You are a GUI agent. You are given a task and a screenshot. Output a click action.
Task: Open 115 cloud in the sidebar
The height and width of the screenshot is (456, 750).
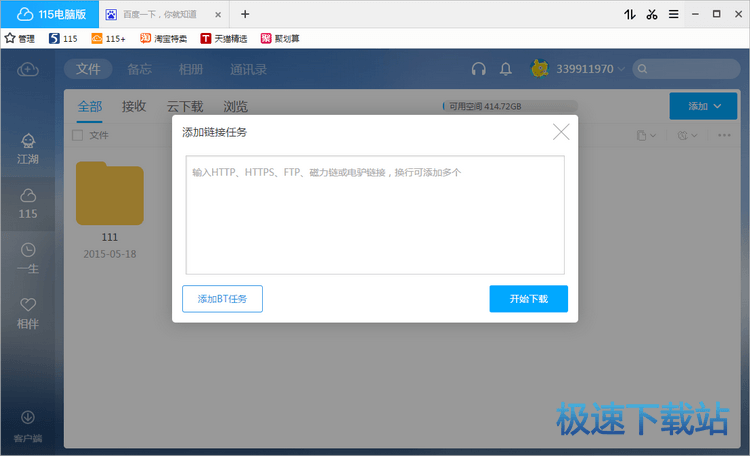tap(28, 204)
